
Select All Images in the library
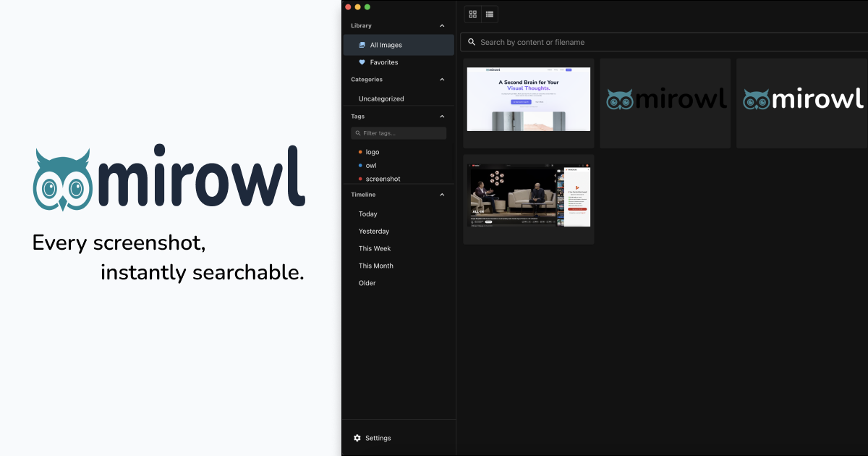pyautogui.click(x=399, y=45)
